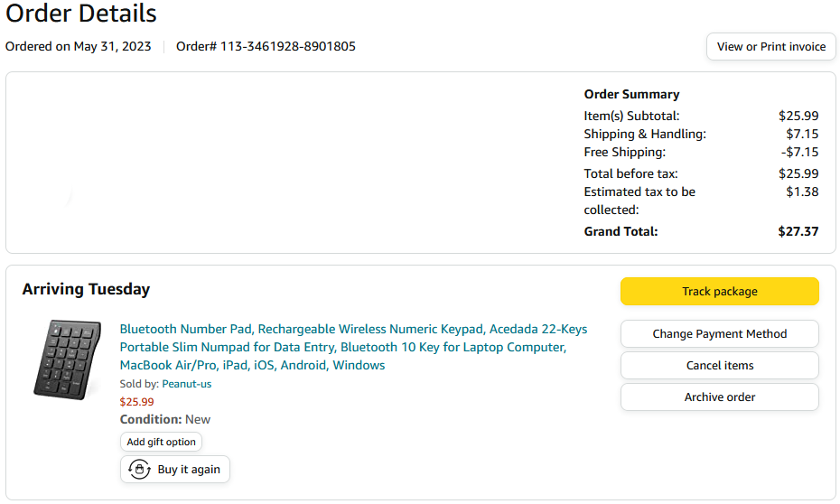Click the Condition: New text

(165, 419)
